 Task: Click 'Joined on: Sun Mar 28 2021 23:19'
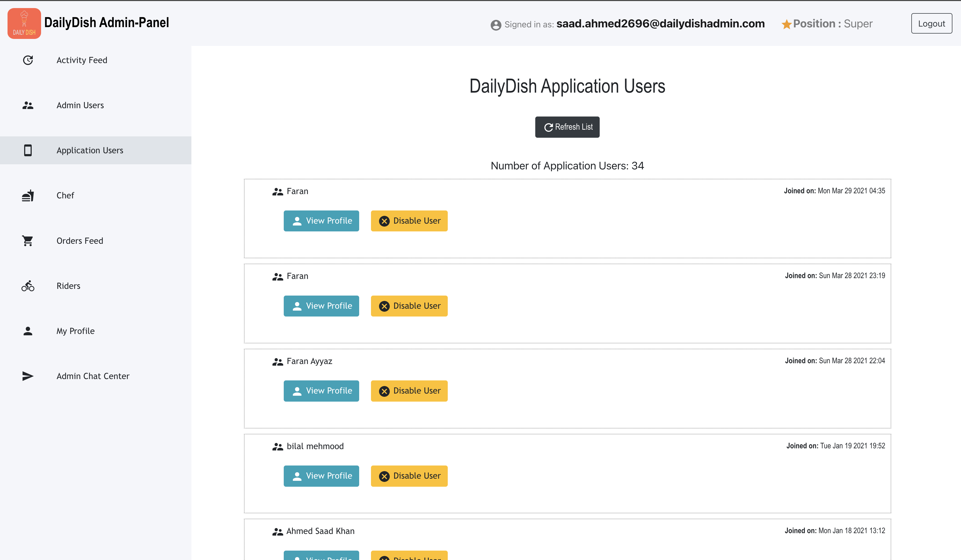point(835,276)
